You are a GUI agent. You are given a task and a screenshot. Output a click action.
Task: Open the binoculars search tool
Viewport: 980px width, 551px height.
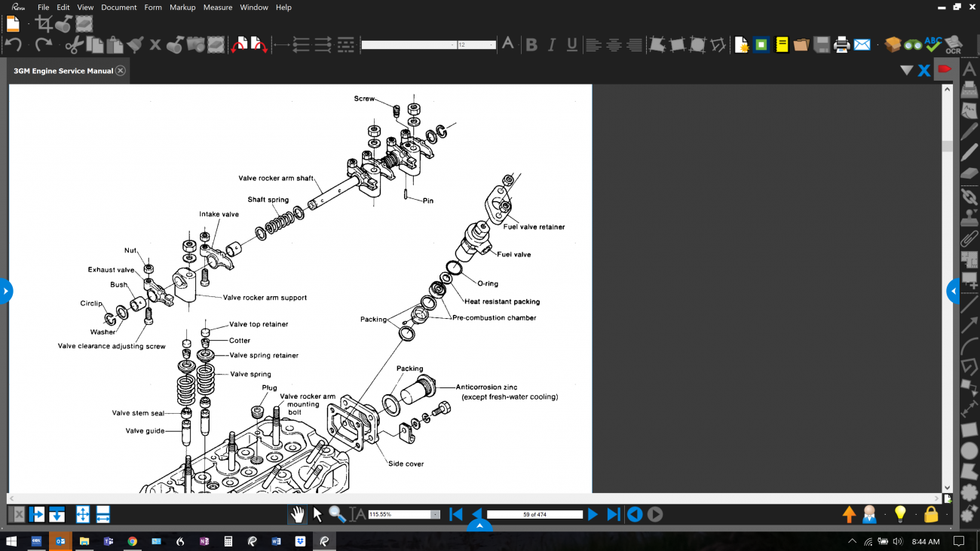(913, 44)
